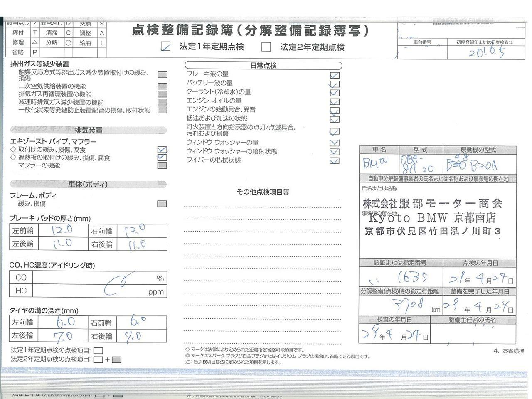Click the その他点検項目等 heading
532x399 pixels.
[263, 192]
